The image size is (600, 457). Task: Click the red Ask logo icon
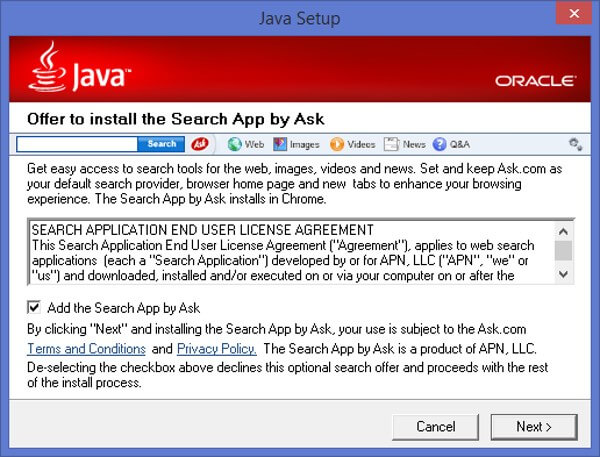point(198,144)
